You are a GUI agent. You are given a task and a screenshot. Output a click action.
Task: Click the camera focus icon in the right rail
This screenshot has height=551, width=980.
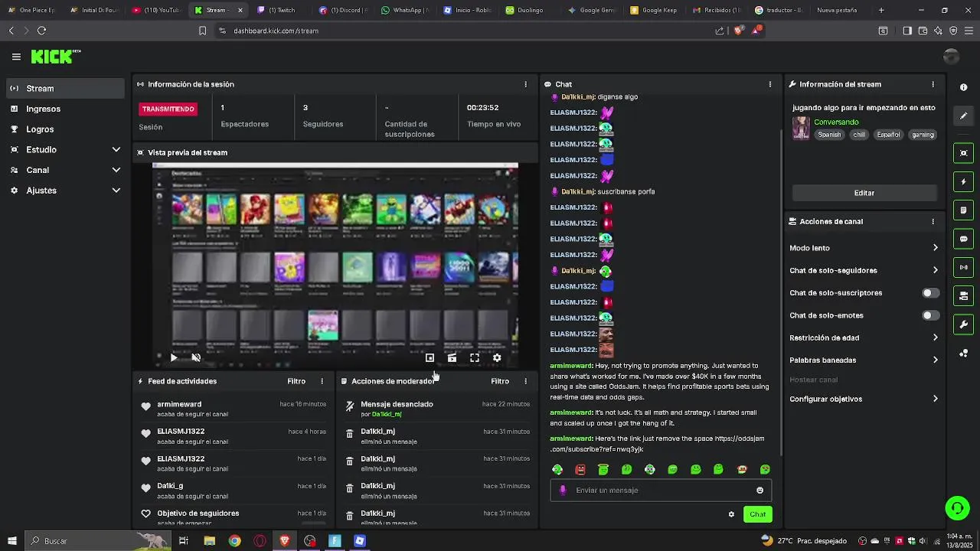coord(963,153)
